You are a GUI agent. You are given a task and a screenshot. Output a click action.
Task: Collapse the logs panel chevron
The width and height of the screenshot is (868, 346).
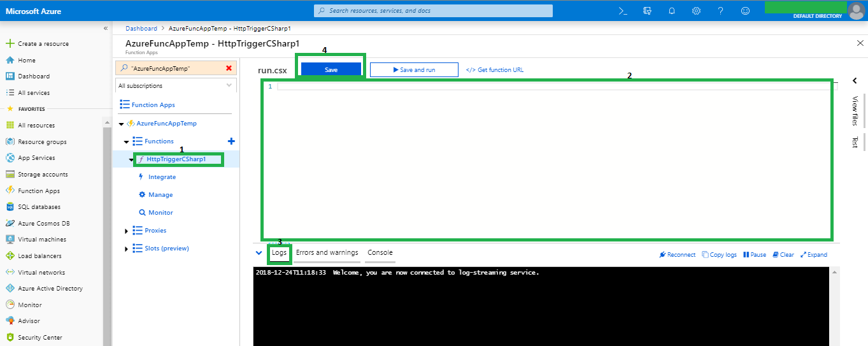259,253
